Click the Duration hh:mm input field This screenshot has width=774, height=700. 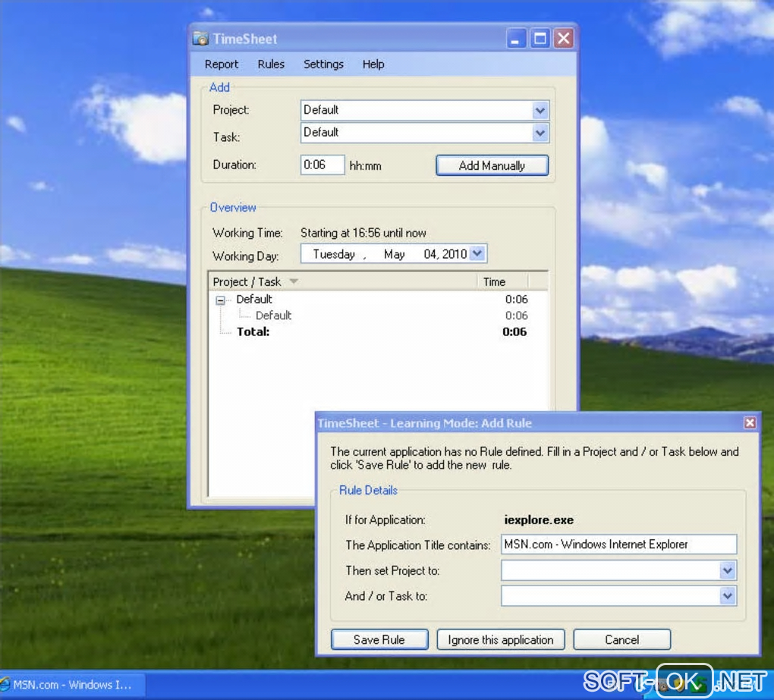pyautogui.click(x=322, y=165)
